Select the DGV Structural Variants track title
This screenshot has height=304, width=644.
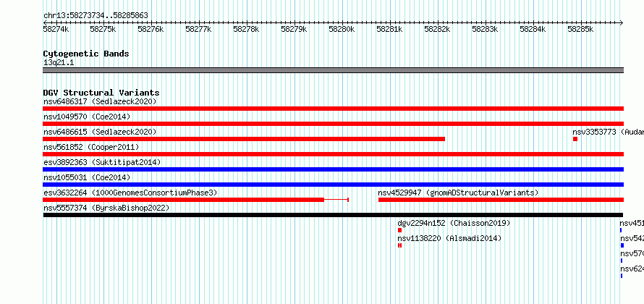click(x=101, y=93)
